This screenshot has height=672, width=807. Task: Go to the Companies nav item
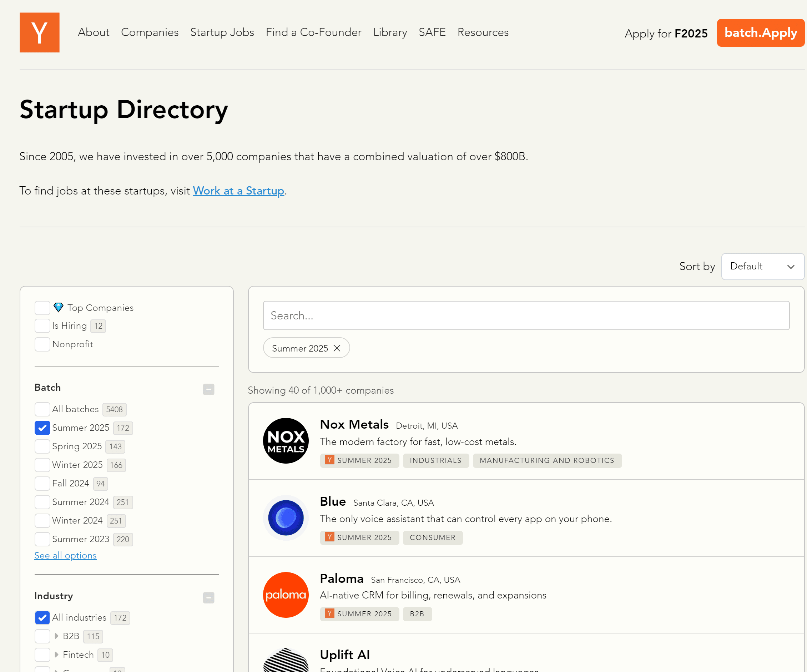coord(150,32)
